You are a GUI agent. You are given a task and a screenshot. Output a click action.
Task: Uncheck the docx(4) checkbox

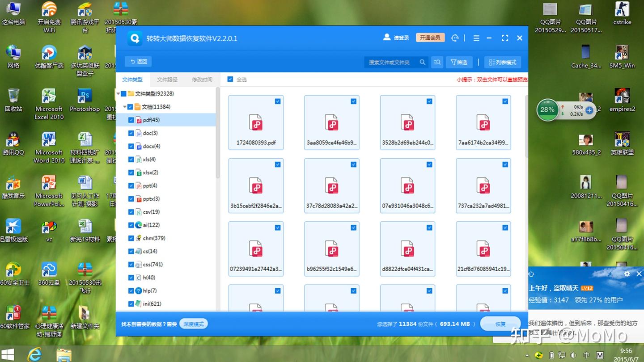pyautogui.click(x=131, y=146)
